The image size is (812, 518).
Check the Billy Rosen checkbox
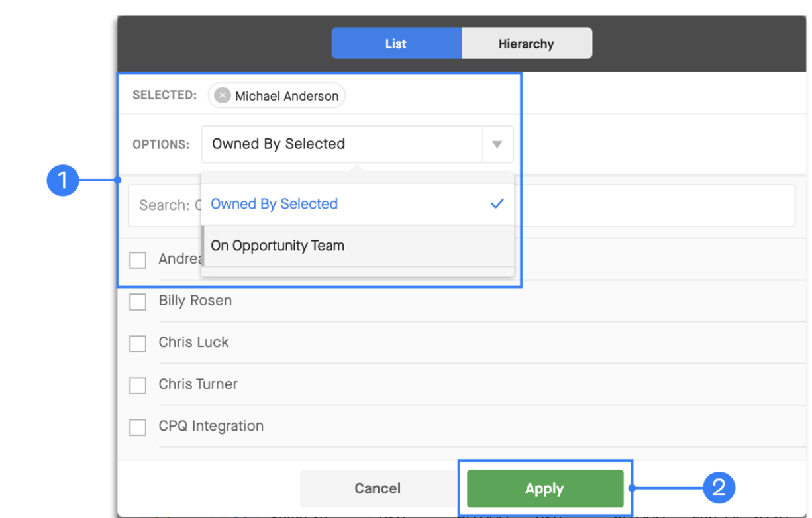pyautogui.click(x=138, y=302)
